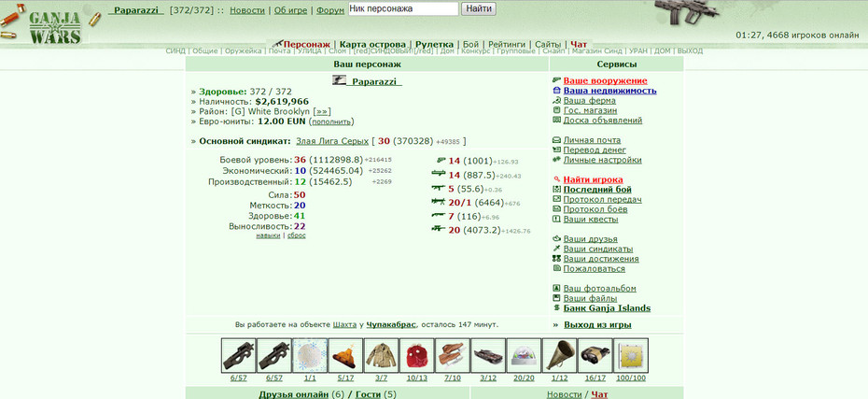
Task: Click the icon beside Протокол боёв
Action: click(x=557, y=209)
